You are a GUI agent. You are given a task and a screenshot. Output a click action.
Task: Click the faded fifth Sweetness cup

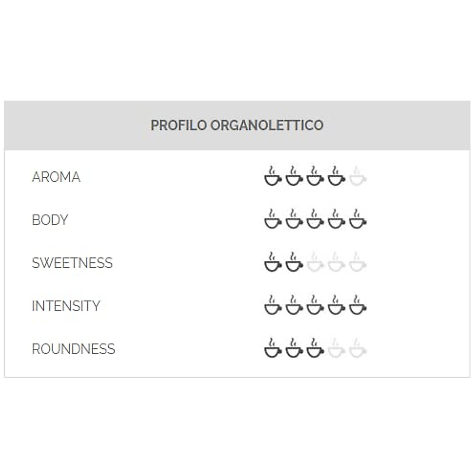click(357, 262)
